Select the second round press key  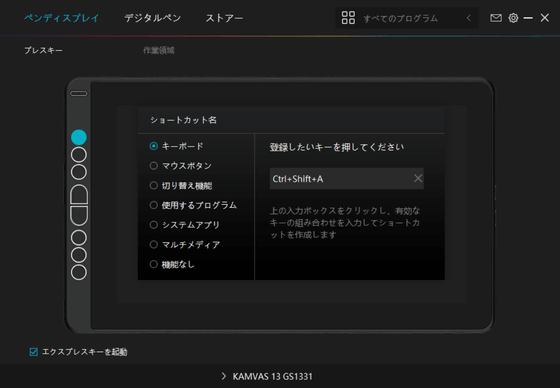(x=79, y=155)
